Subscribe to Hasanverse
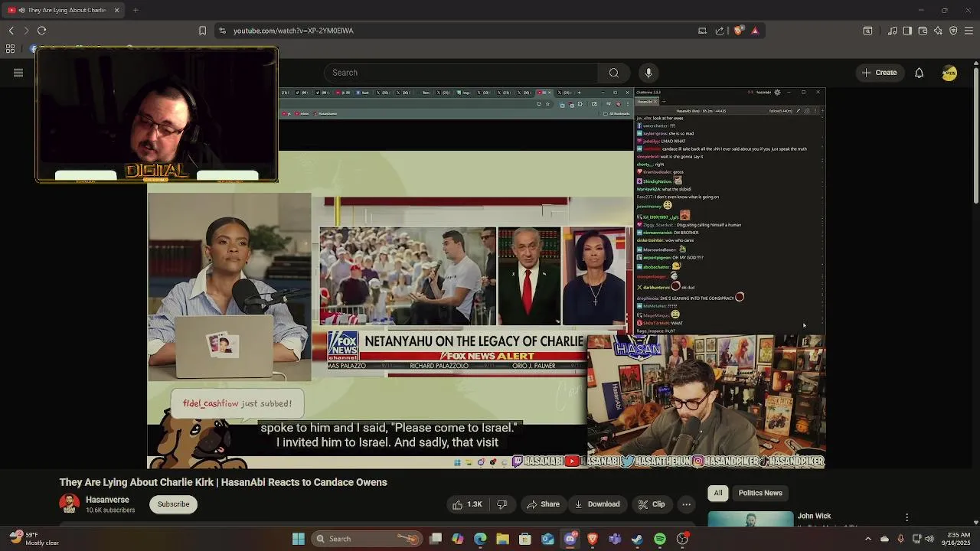This screenshot has height=551, width=980. tap(174, 504)
